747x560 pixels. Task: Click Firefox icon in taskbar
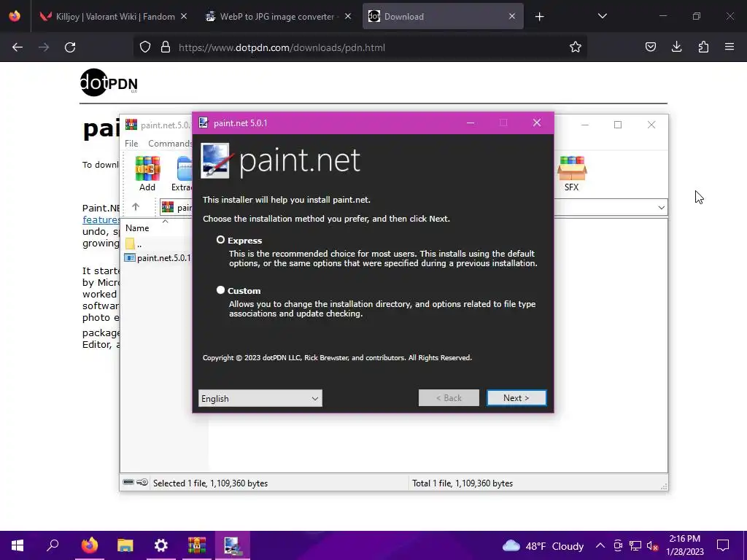pos(89,545)
